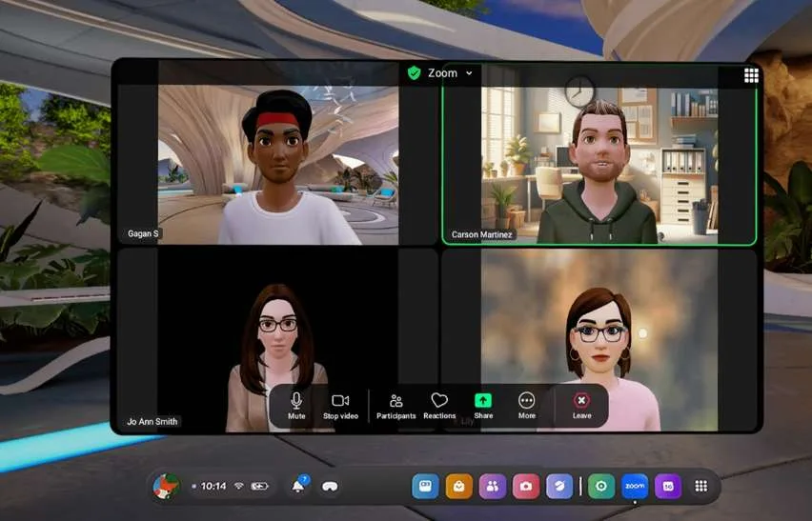
Task: Click the Gagan S name label
Action: [x=143, y=234]
